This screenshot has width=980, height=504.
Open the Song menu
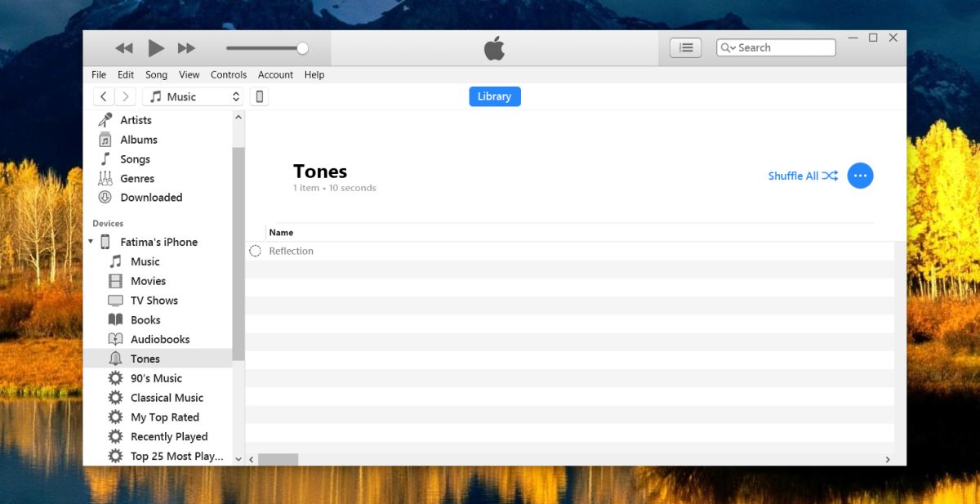156,74
